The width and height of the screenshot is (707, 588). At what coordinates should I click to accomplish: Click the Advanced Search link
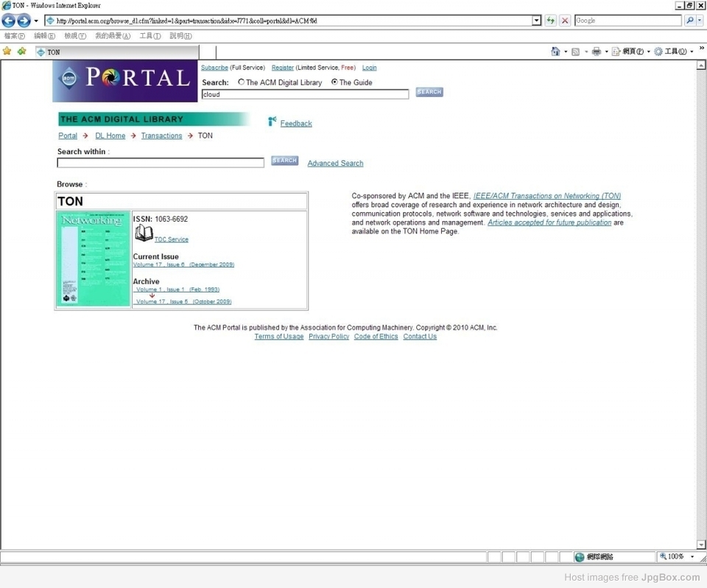[335, 164]
